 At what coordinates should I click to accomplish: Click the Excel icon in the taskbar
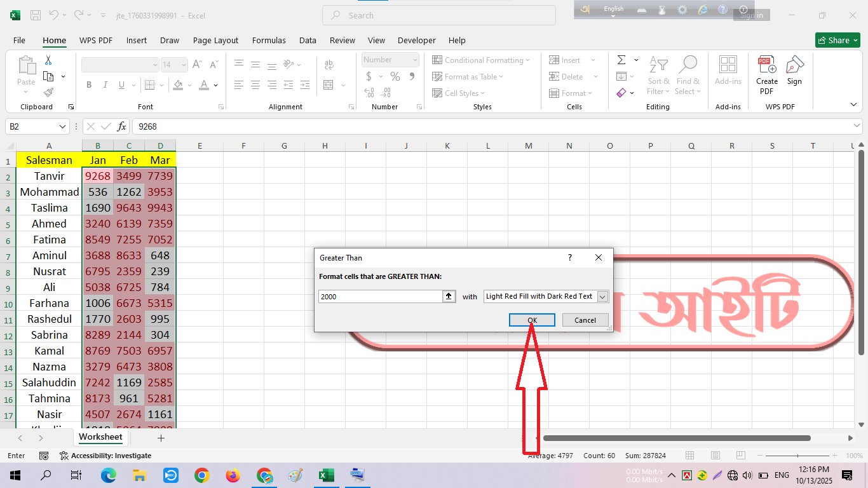pos(326,475)
